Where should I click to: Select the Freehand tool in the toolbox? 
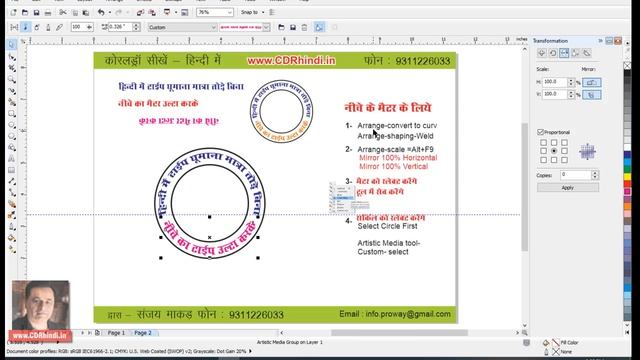[12, 91]
